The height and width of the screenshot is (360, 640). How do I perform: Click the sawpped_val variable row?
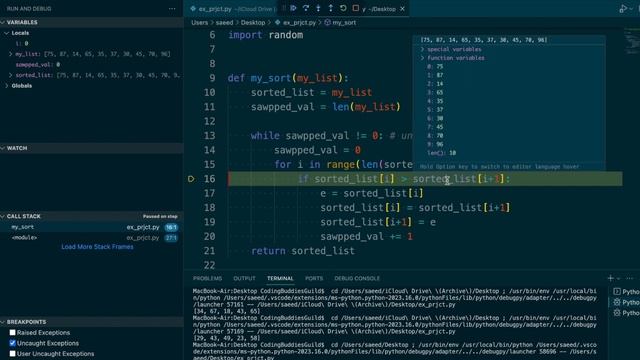pos(91,64)
